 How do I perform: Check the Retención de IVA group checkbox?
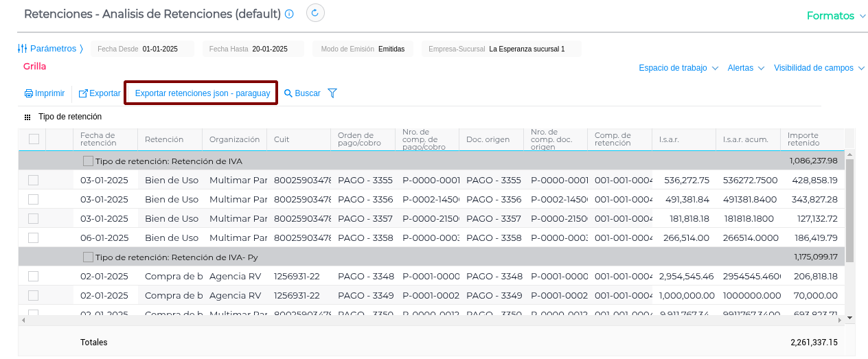coord(88,161)
